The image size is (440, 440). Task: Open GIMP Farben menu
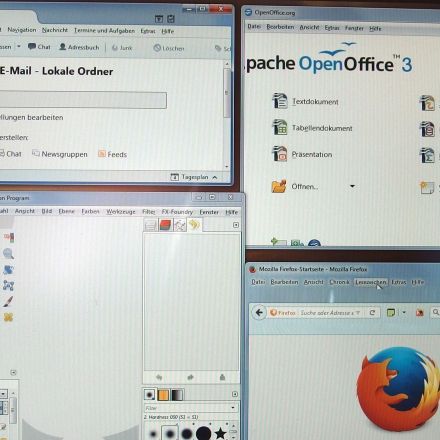[90, 211]
